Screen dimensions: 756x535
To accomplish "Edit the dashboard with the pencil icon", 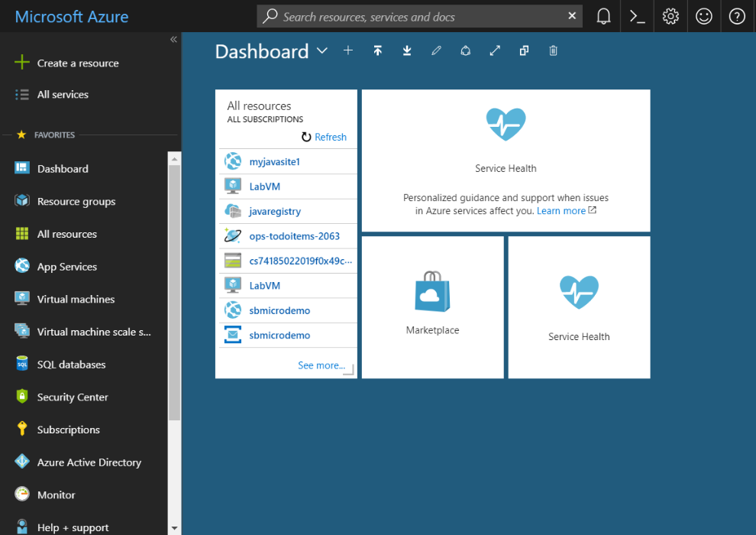I will [436, 50].
